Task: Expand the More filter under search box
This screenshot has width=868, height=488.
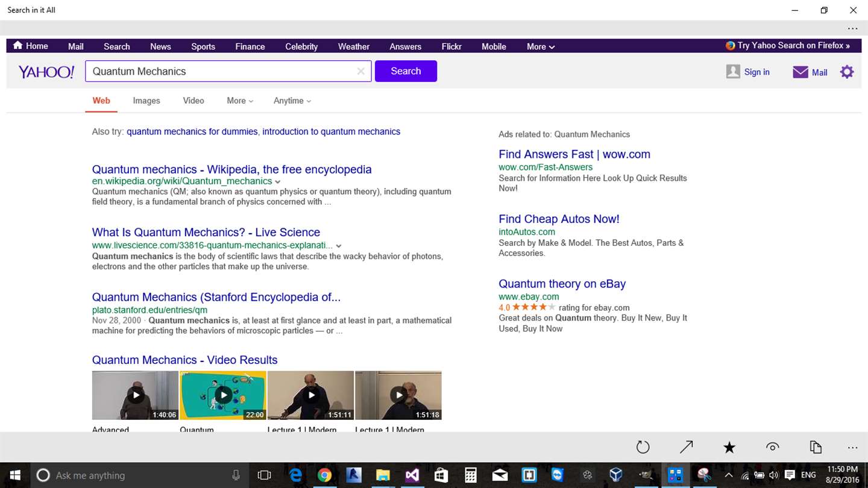Action: click(240, 101)
